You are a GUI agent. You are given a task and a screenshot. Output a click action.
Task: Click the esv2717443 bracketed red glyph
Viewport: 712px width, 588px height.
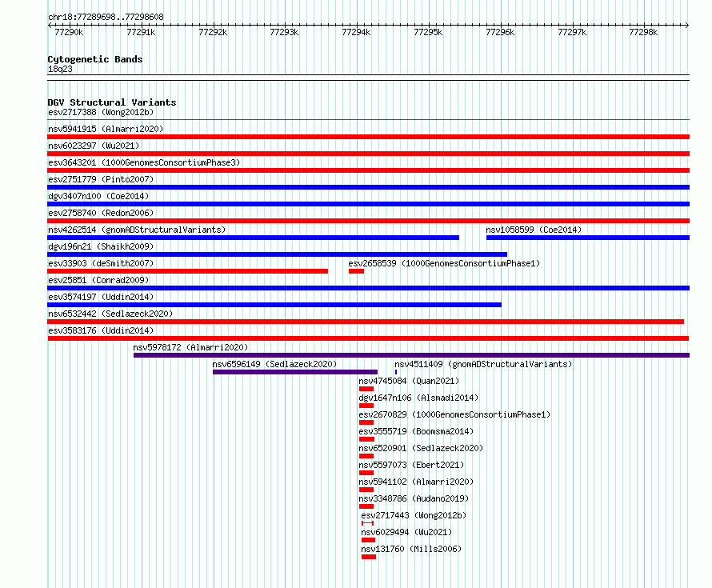coord(367,523)
